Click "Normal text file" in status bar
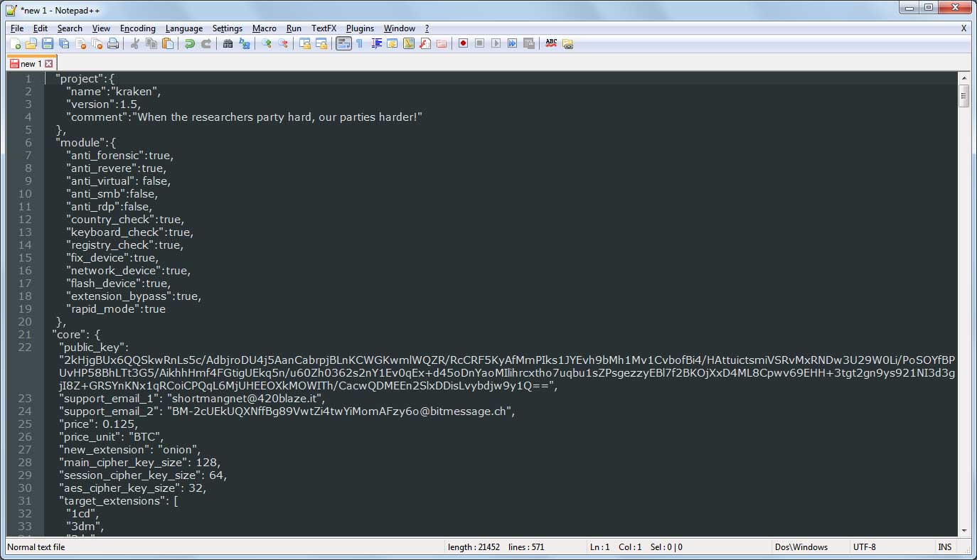This screenshot has height=560, width=977. [36, 547]
